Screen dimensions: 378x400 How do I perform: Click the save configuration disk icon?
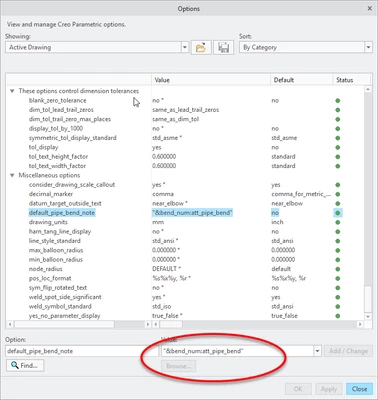pyautogui.click(x=223, y=48)
